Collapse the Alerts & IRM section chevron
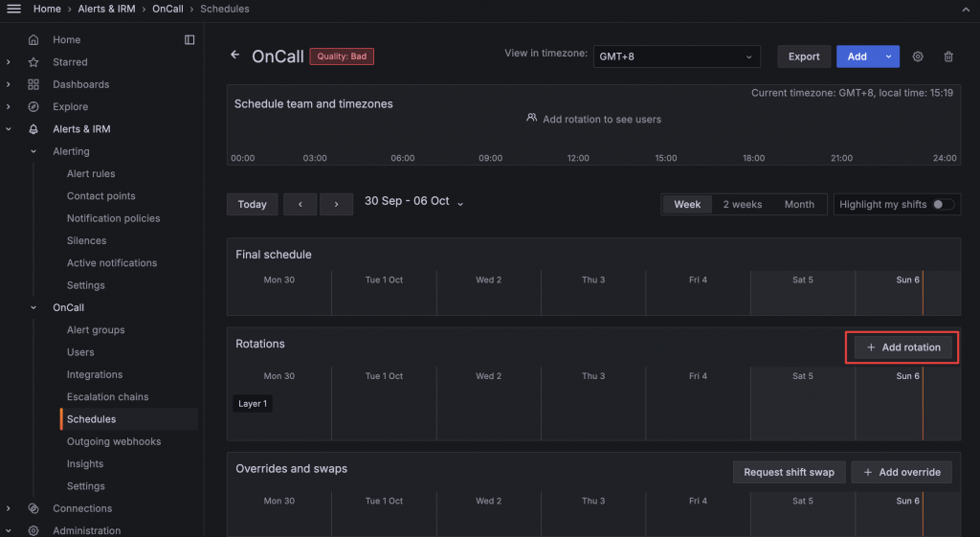Image resolution: width=980 pixels, height=537 pixels. (x=8, y=129)
